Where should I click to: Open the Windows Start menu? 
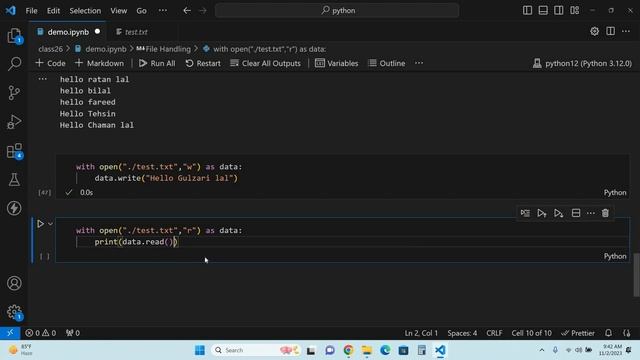[x=200, y=350]
